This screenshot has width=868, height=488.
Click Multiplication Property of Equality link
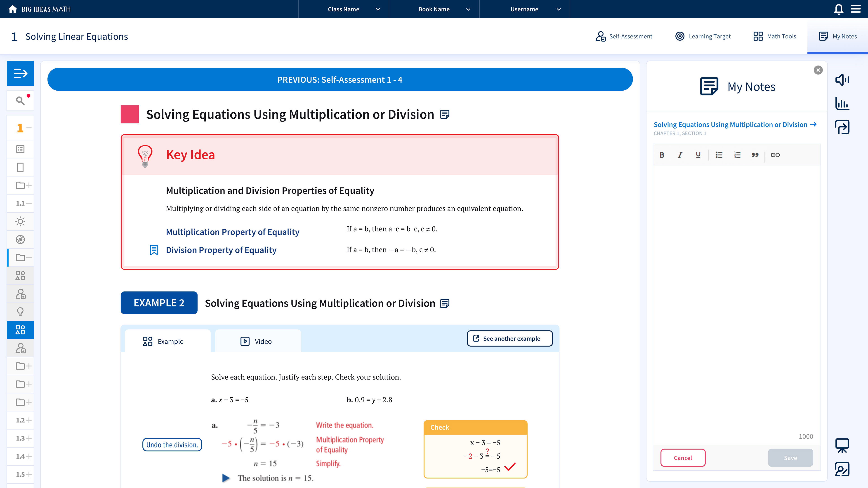(233, 232)
